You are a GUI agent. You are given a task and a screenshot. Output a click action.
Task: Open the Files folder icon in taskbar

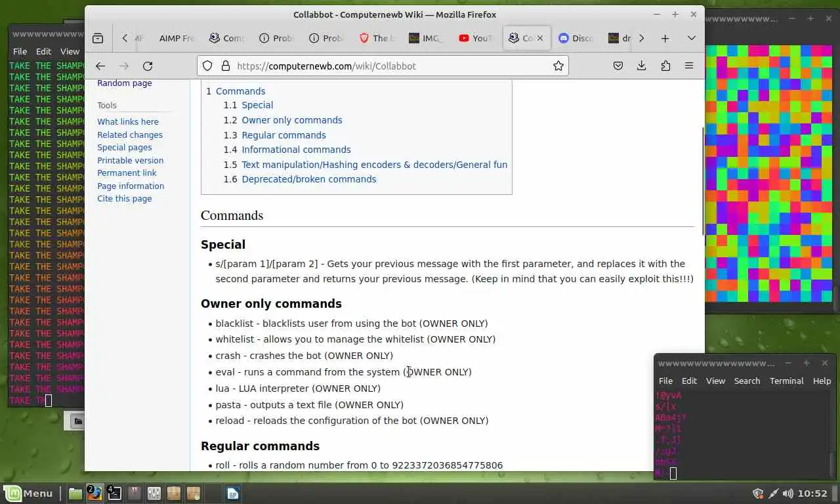pos(75,493)
